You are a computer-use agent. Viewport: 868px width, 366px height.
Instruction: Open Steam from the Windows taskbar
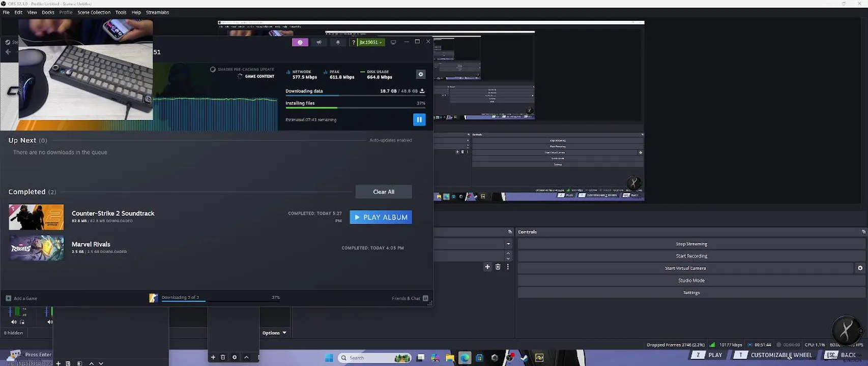pos(524,358)
